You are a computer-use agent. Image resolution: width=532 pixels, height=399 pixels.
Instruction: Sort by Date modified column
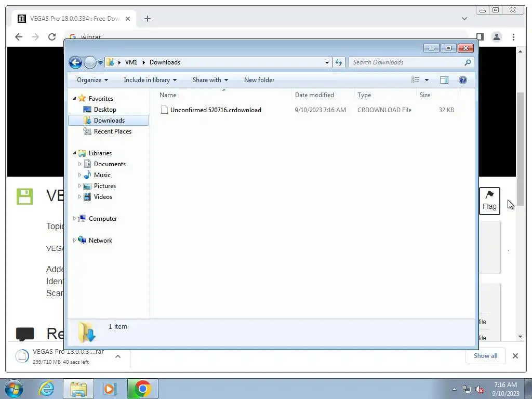(323, 95)
